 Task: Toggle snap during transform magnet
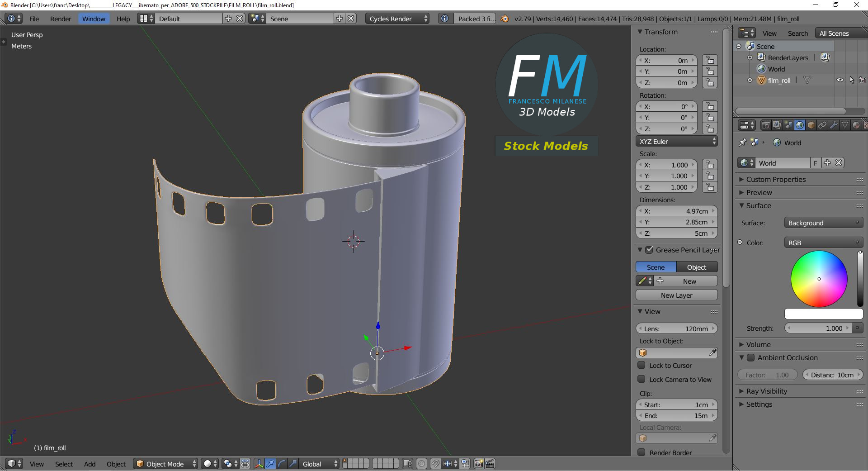click(x=435, y=464)
